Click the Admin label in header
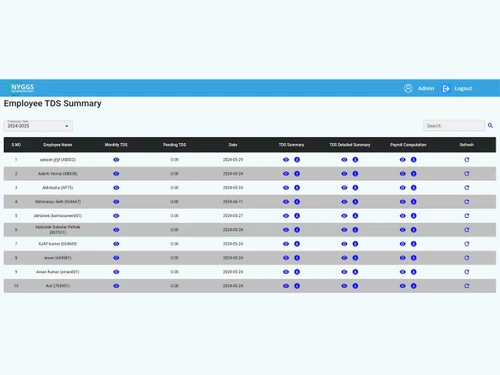The width and height of the screenshot is (500, 375). pos(426,88)
